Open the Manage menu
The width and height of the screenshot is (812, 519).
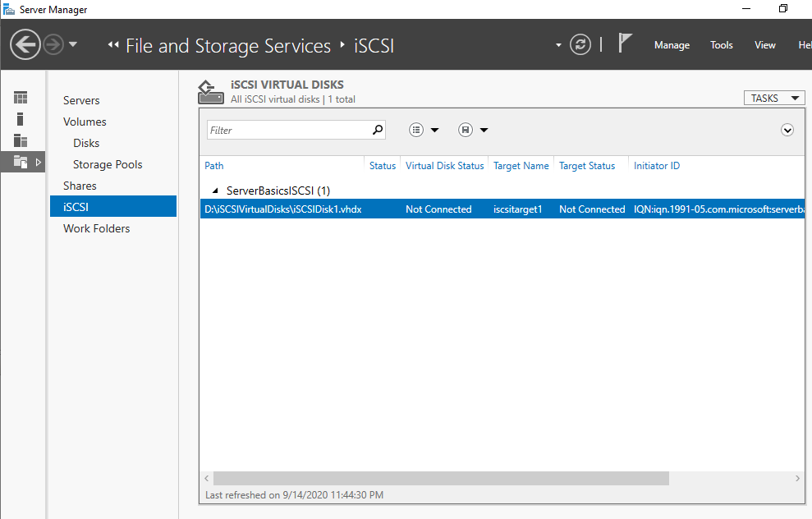[x=672, y=45]
